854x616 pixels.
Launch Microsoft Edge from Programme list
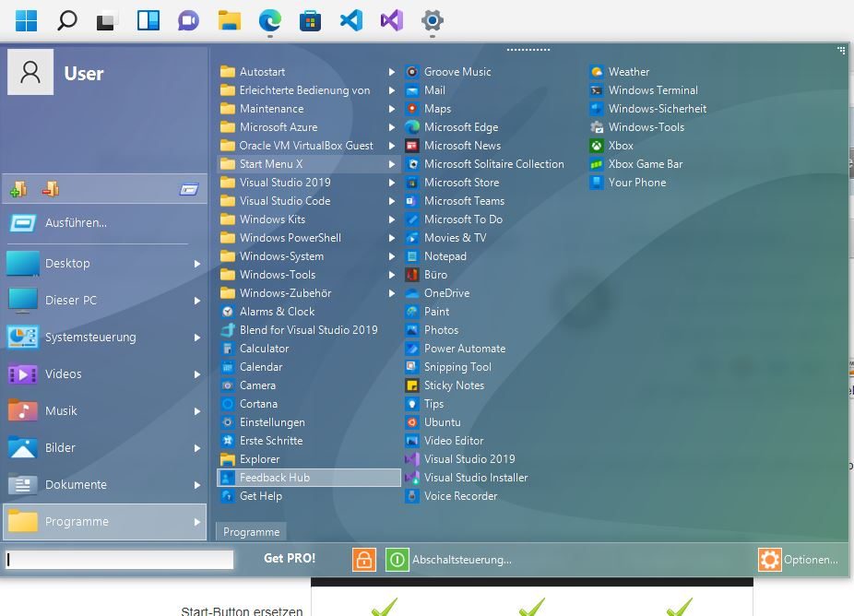coord(412,127)
